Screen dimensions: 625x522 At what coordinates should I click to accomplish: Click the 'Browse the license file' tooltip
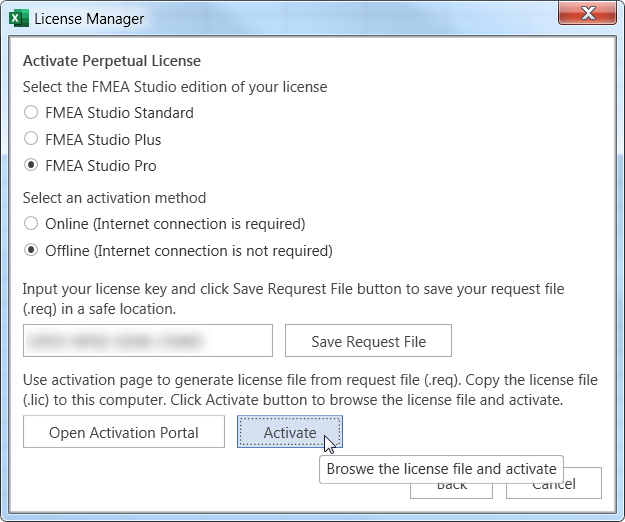point(441,468)
